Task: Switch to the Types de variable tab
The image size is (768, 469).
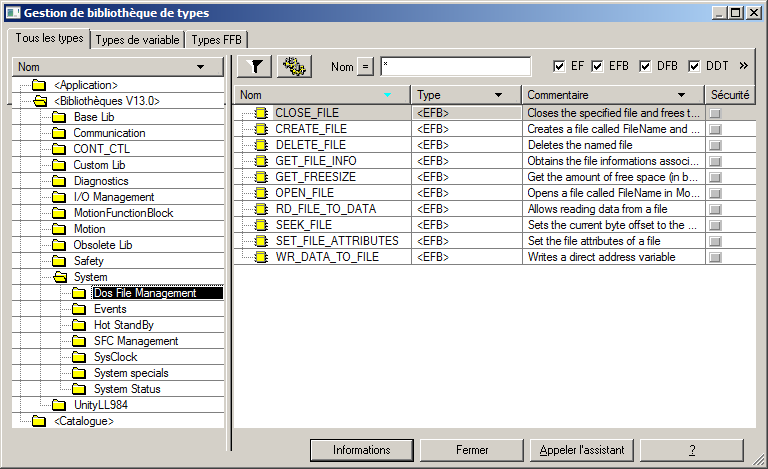Action: click(138, 40)
